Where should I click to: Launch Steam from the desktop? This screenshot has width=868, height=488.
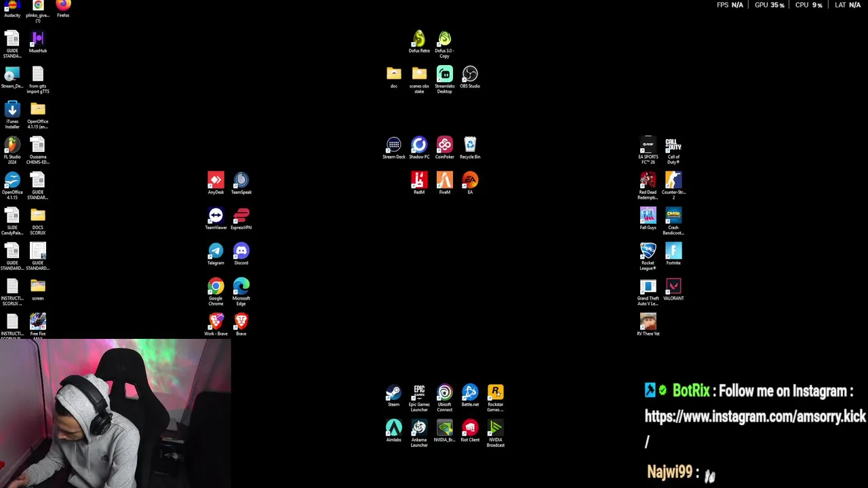[x=394, y=396]
